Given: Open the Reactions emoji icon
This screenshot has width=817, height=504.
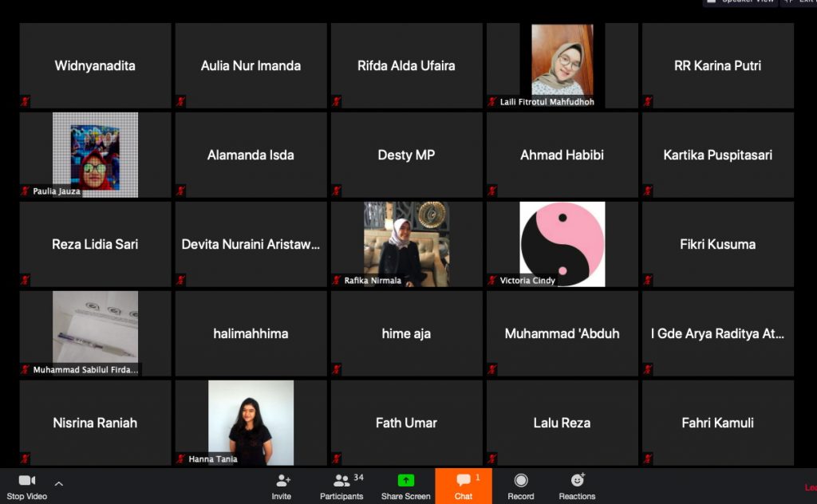Looking at the screenshot, I should [577, 481].
